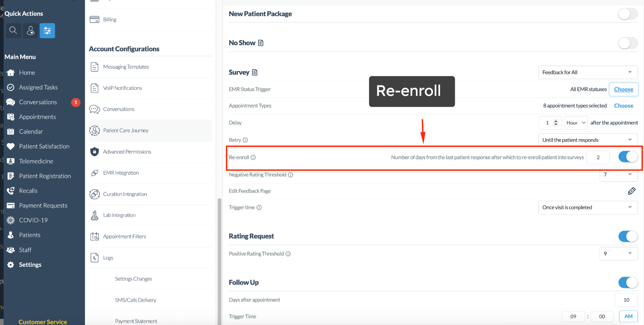
Task: Click the Retry info icon
Action: tap(245, 140)
